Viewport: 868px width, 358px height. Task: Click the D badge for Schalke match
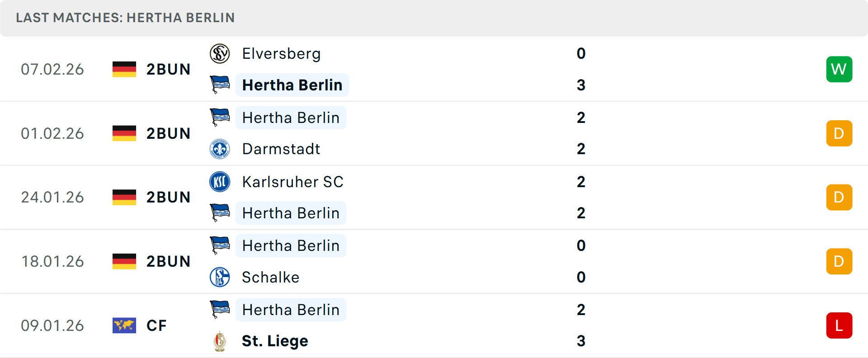point(839,261)
